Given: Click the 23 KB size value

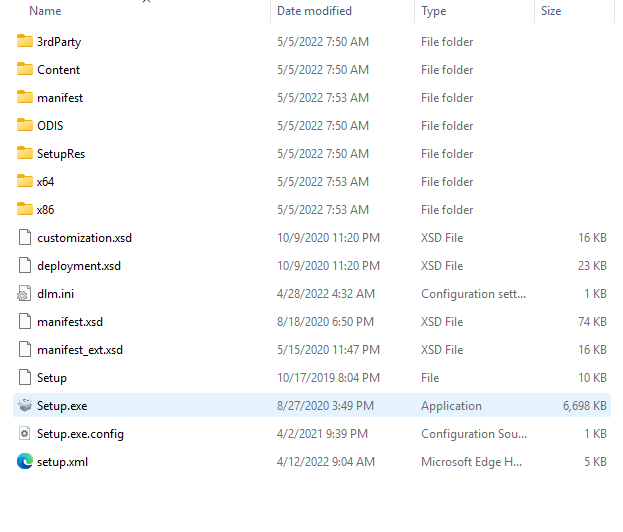Looking at the screenshot, I should pyautogui.click(x=592, y=265).
